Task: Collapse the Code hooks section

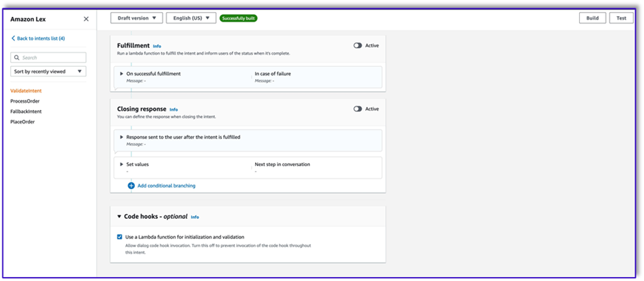Action: point(119,216)
